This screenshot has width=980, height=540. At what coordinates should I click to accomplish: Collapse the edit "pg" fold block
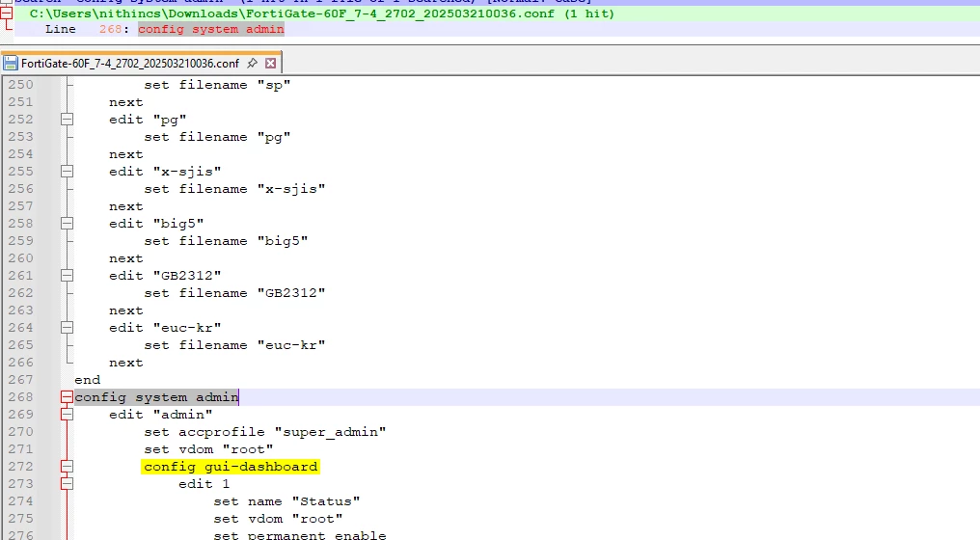(x=67, y=120)
